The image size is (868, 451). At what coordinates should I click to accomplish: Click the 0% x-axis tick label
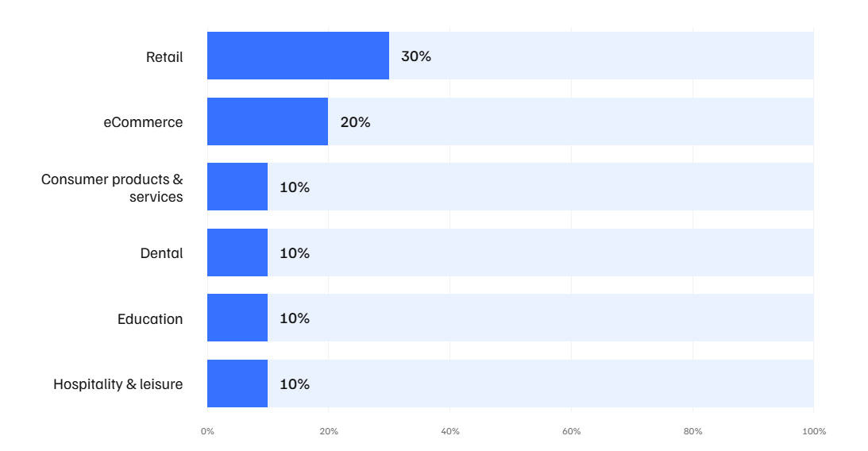pyautogui.click(x=207, y=431)
